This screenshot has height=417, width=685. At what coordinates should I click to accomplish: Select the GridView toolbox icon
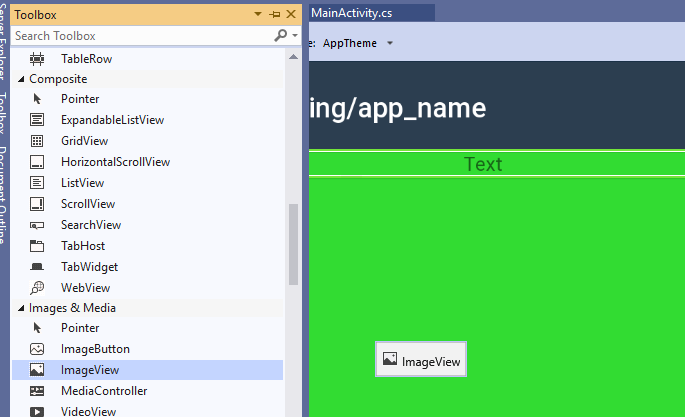[37, 141]
